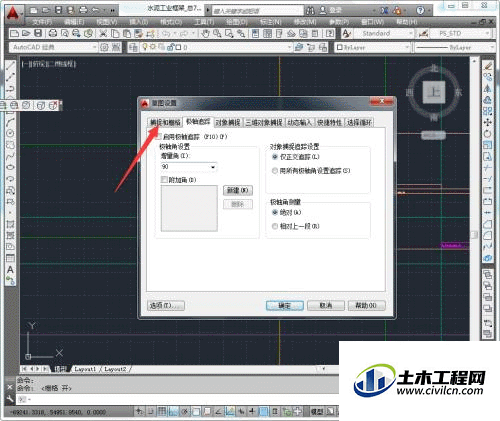Click the Cut scissors icon
This screenshot has height=421, width=500.
(x=103, y=33)
